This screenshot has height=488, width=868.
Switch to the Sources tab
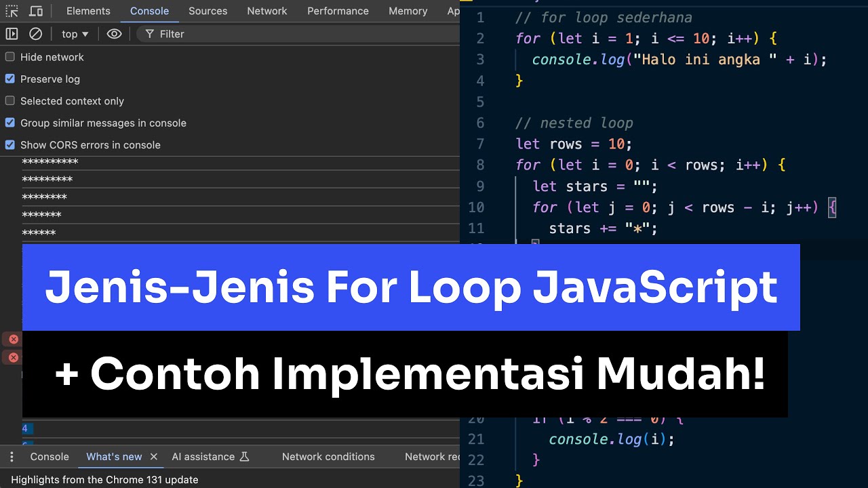(208, 11)
